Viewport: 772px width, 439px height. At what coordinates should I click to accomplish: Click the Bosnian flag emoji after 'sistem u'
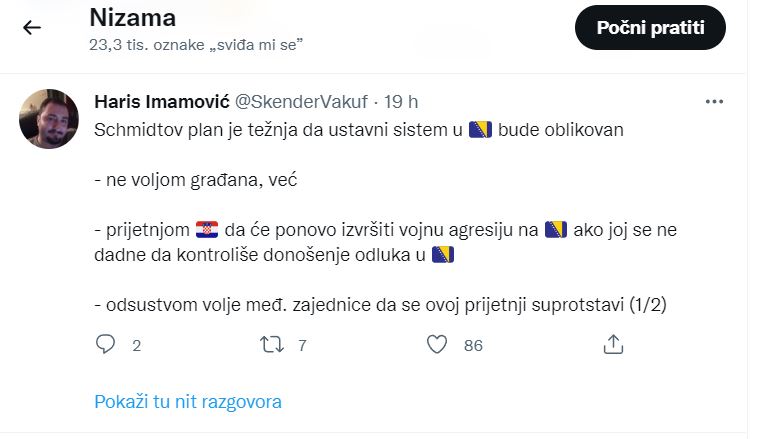click(x=479, y=130)
